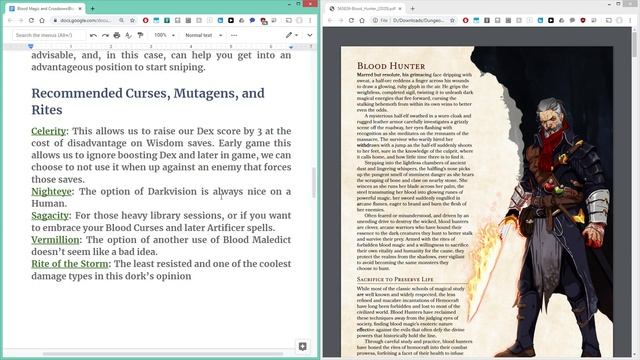The width and height of the screenshot is (640, 360).
Task: Click the red Opera-style extension in PDF window
Action: [466, 20]
